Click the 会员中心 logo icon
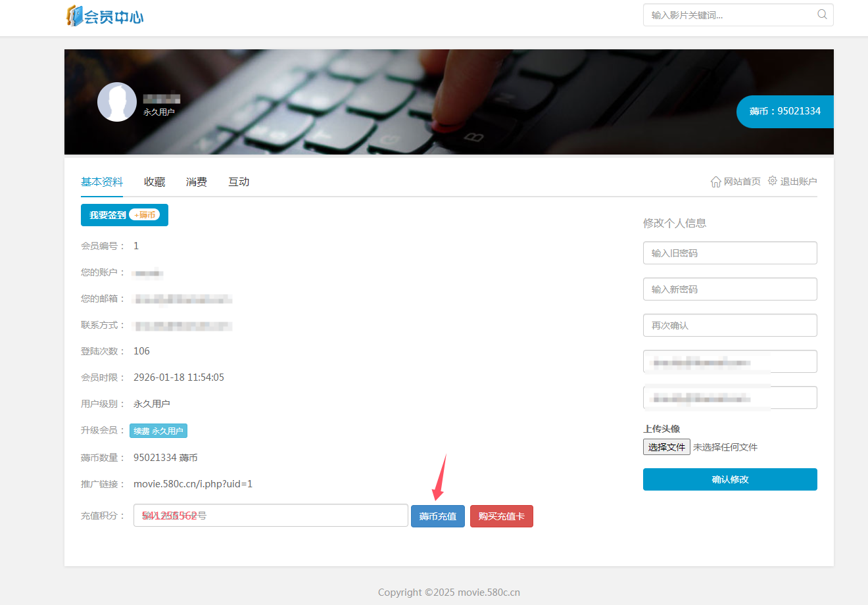 pos(75,16)
